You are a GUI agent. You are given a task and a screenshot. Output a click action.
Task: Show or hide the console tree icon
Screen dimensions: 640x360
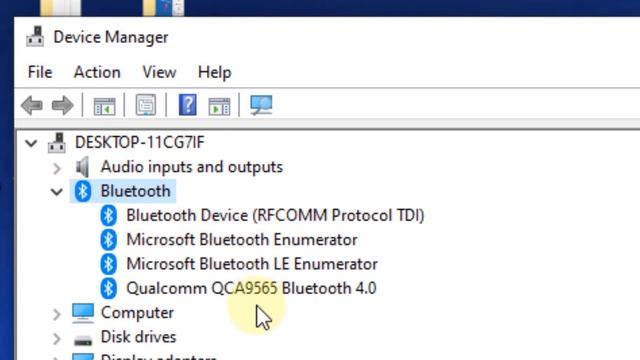104,105
